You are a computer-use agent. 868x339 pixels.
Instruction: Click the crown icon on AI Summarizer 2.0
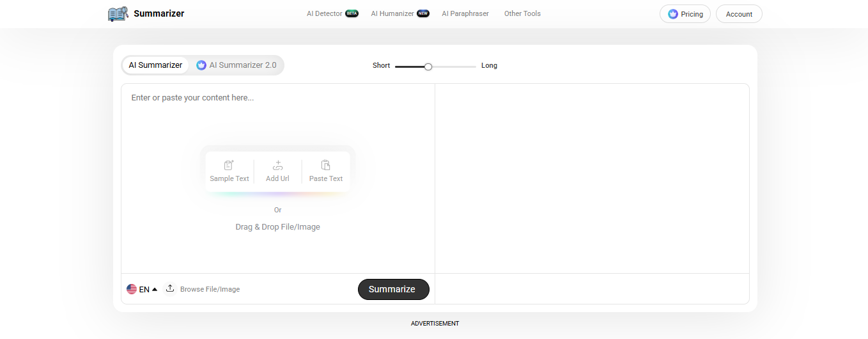(x=201, y=65)
